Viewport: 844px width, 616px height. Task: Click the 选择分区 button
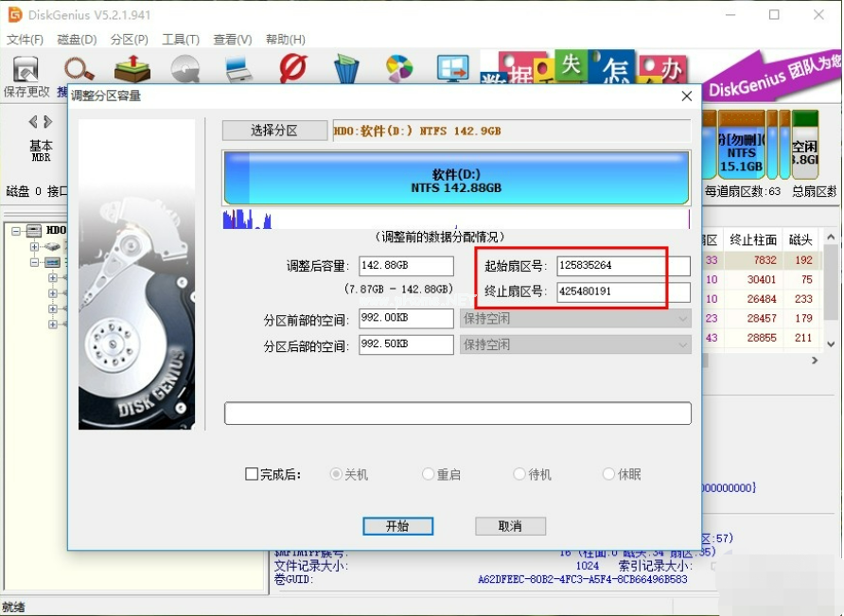(273, 131)
